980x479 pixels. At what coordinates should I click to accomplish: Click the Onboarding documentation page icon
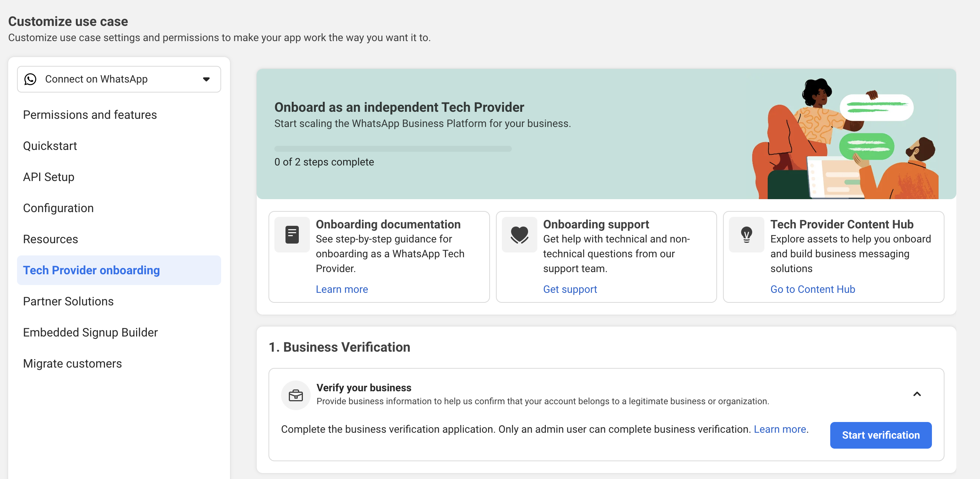click(292, 235)
